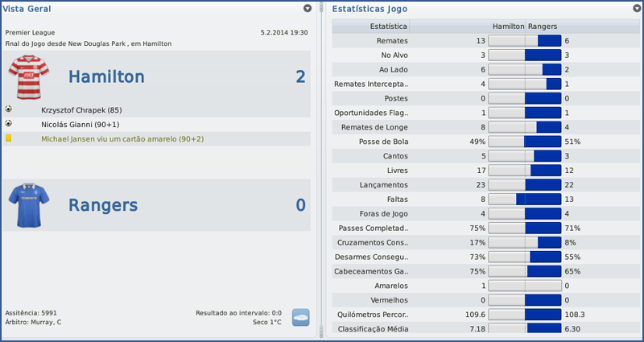Screen dimensions: 644x342
Task: Open the Vista Geral panel dropdown arrow
Action: pyautogui.click(x=308, y=8)
